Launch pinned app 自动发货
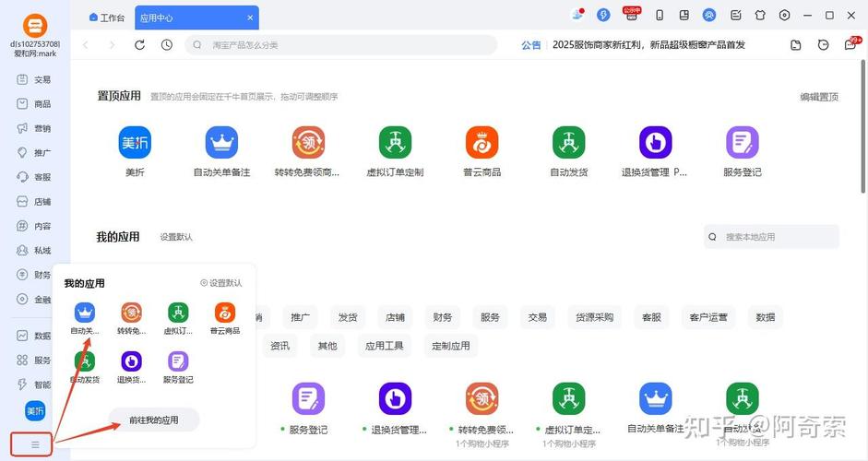Image resolution: width=868 pixels, height=461 pixels. pyautogui.click(x=568, y=142)
